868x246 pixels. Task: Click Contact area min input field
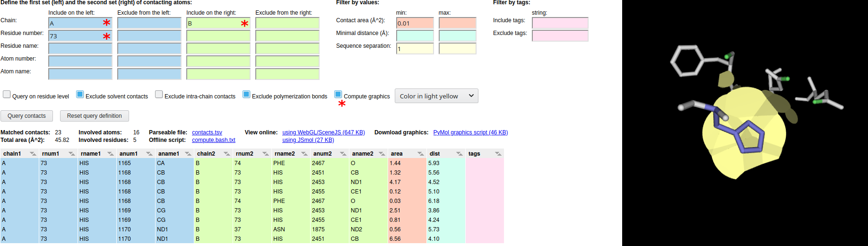tap(415, 23)
